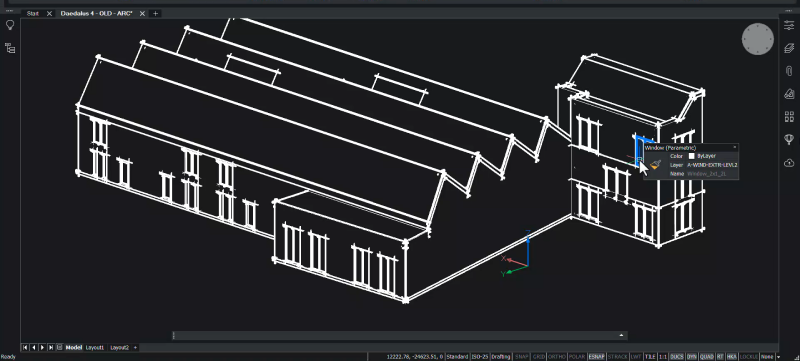Open the Bricsys 24/7 cloud upload icon
Screen dimensions: 800x362
pyautogui.click(x=789, y=163)
